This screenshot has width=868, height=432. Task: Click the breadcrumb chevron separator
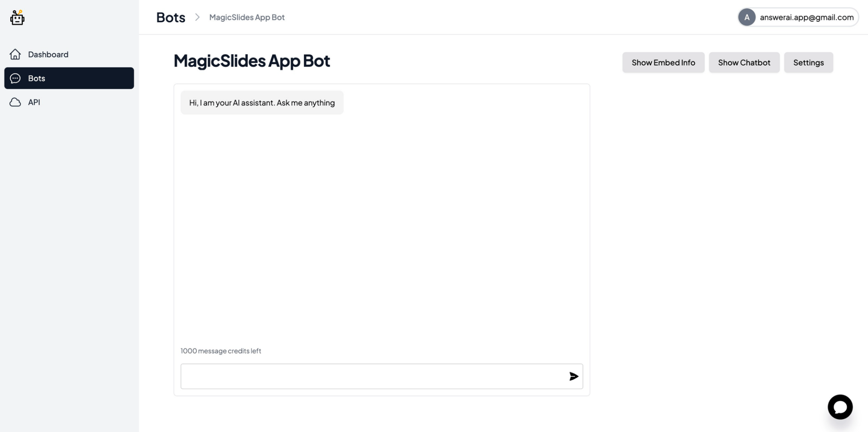(197, 17)
